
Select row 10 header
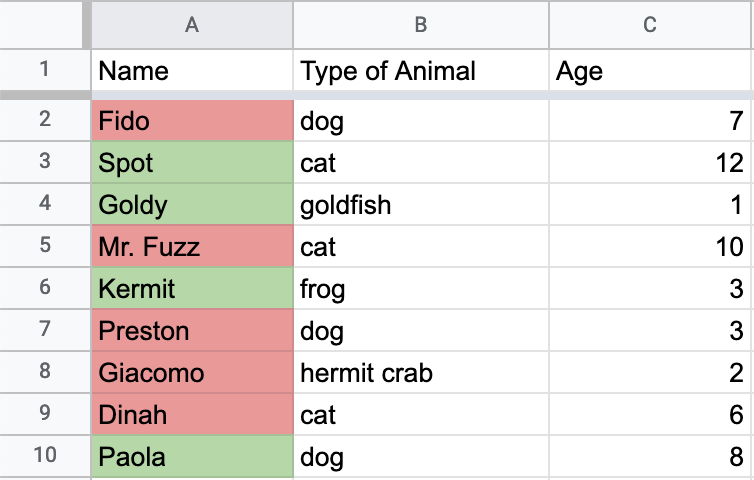click(44, 457)
